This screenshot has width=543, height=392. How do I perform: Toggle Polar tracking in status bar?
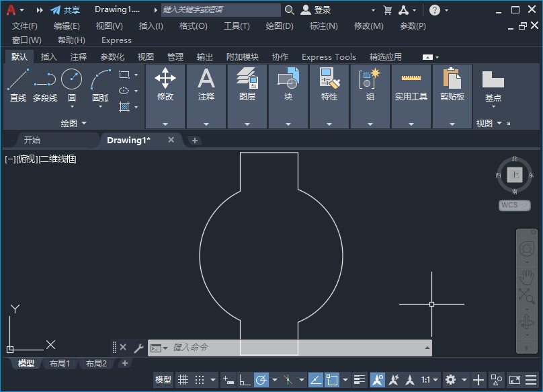261,380
